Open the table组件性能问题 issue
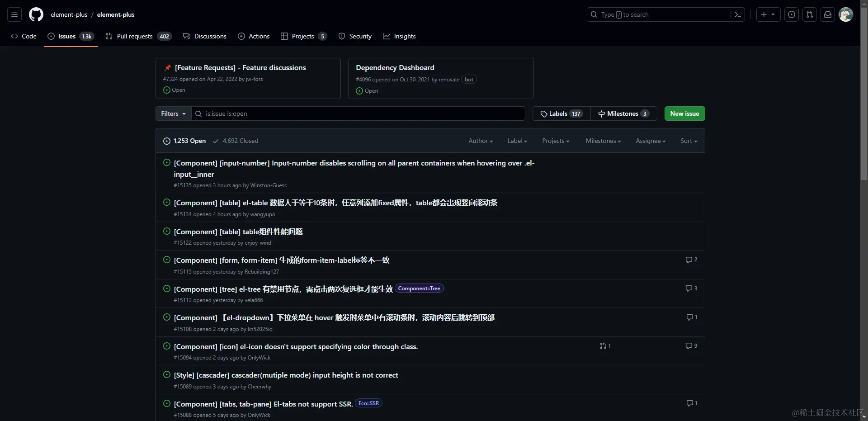Viewport: 868px width, 421px height. pyautogui.click(x=238, y=232)
